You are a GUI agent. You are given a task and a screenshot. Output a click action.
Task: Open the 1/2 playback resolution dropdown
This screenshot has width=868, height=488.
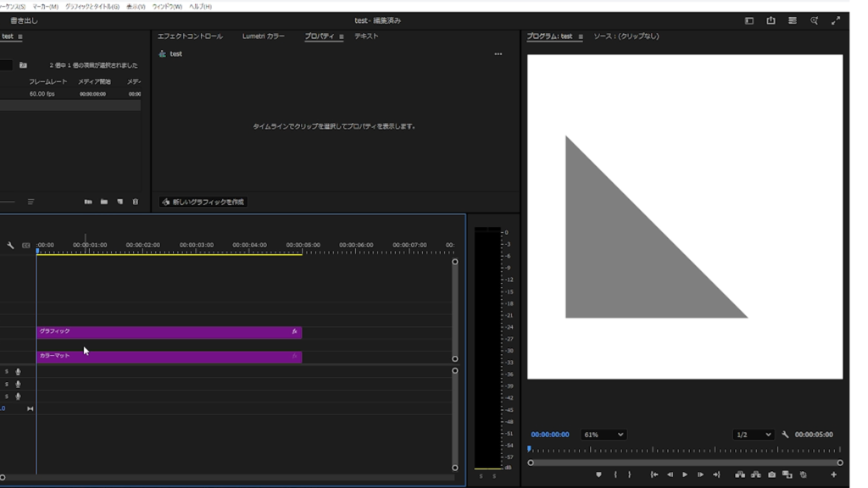pos(753,435)
